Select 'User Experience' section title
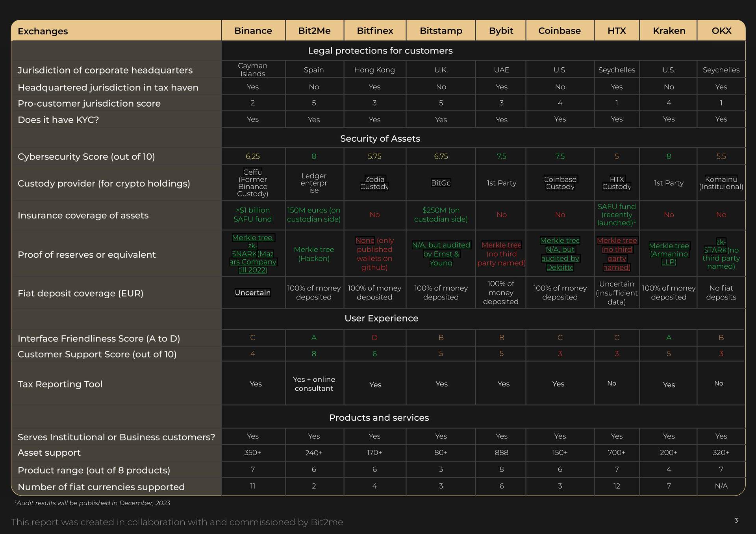756x534 pixels. click(x=381, y=318)
